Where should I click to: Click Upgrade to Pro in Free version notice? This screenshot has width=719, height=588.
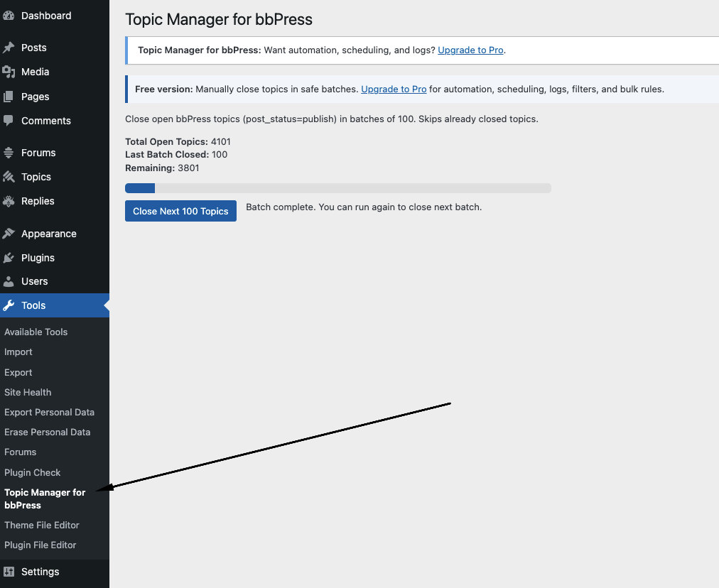[394, 89]
